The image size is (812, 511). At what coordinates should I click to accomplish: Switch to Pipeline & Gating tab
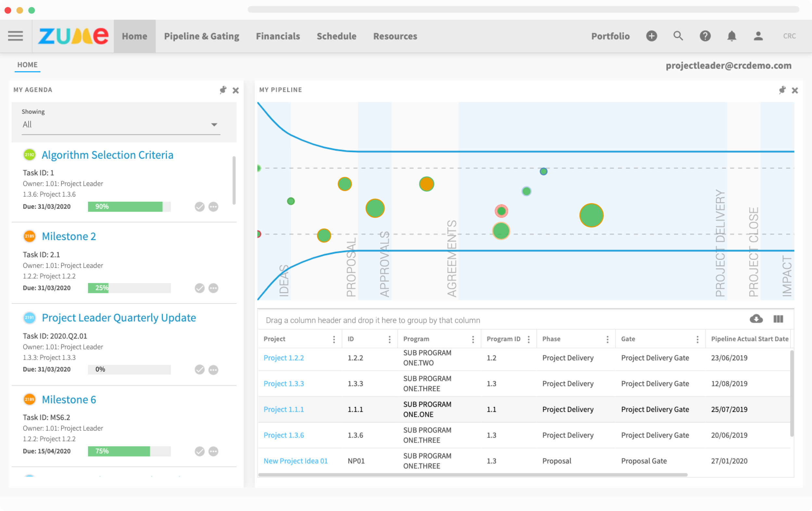coord(201,36)
